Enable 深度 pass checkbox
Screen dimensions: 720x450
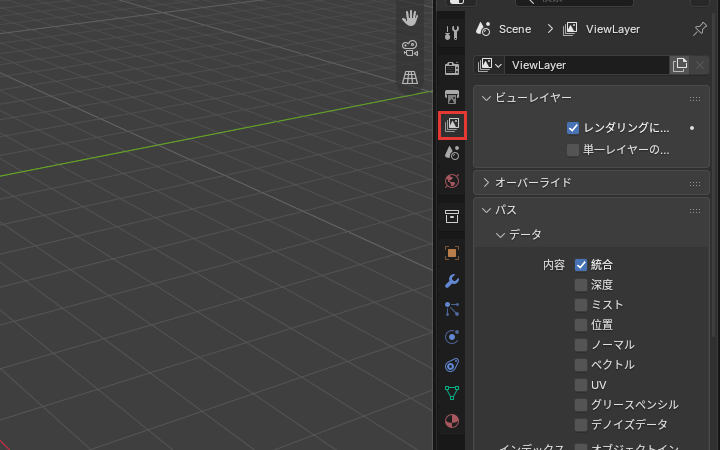pyautogui.click(x=581, y=285)
